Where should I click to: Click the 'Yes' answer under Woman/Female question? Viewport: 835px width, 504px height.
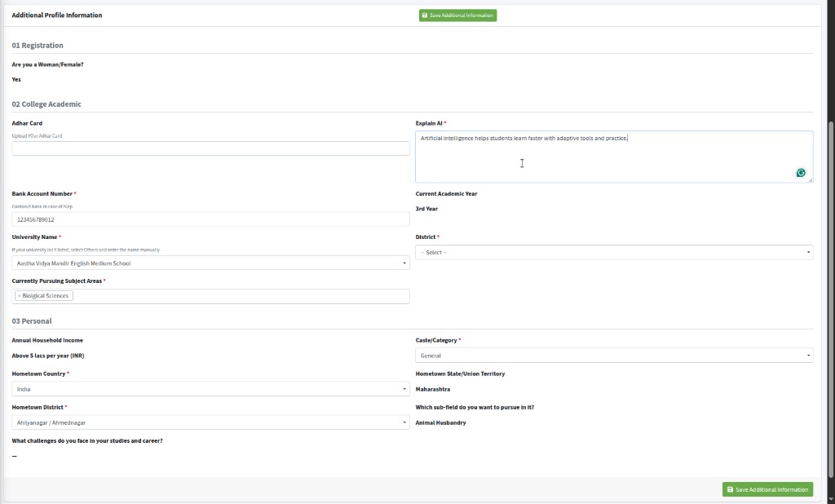(x=16, y=79)
